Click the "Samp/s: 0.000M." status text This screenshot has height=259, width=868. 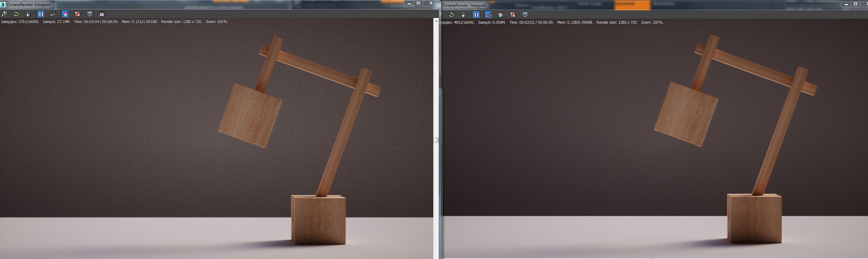point(492,22)
